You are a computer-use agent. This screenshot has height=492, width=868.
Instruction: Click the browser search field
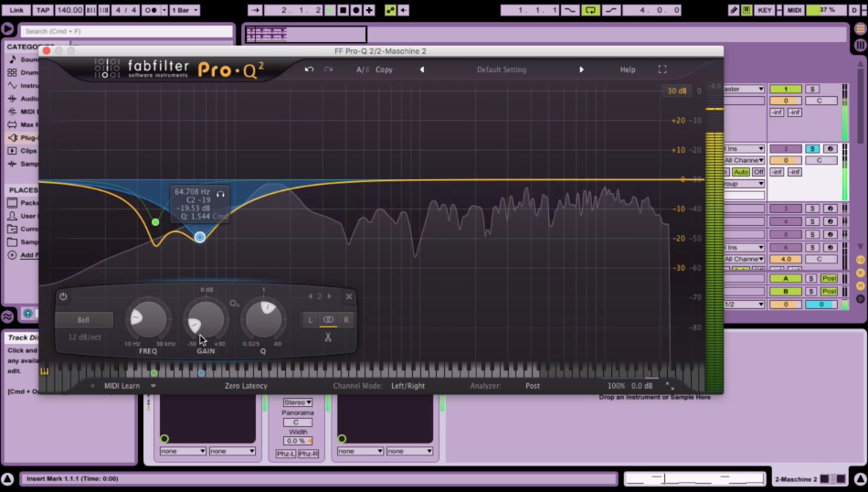126,31
